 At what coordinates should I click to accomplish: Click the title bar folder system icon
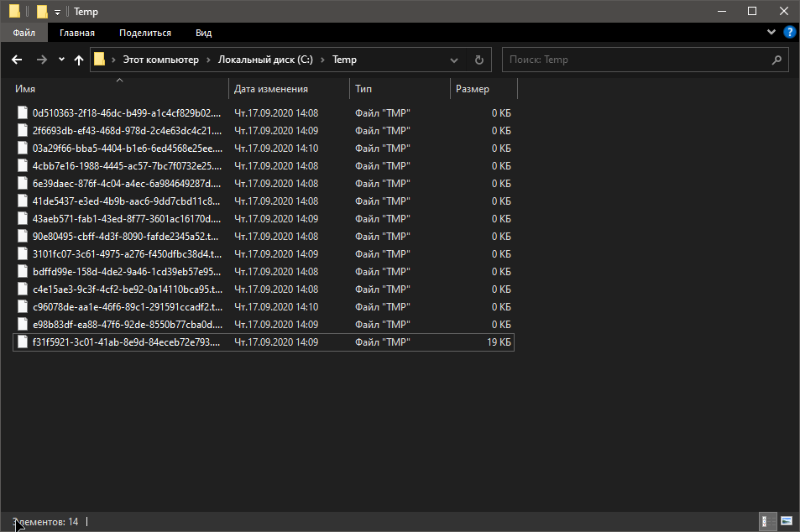point(14,11)
